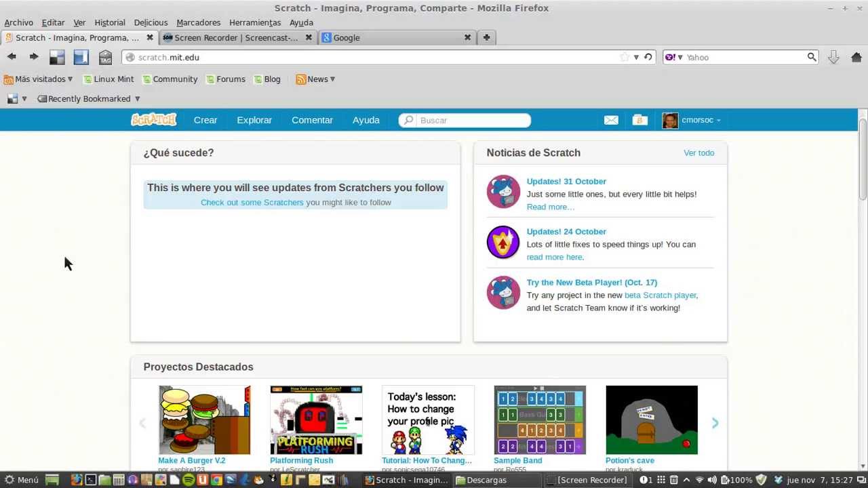Click Crear in the Scratch navigation
The image size is (868, 488).
(205, 120)
